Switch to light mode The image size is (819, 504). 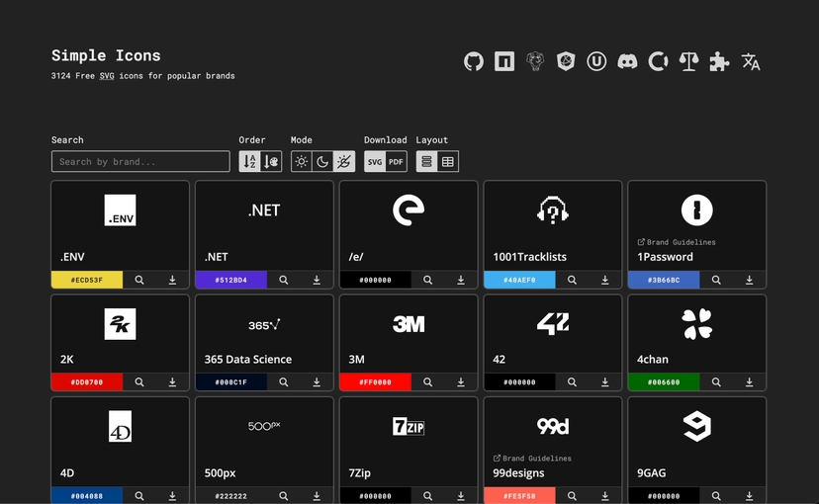coord(302,162)
